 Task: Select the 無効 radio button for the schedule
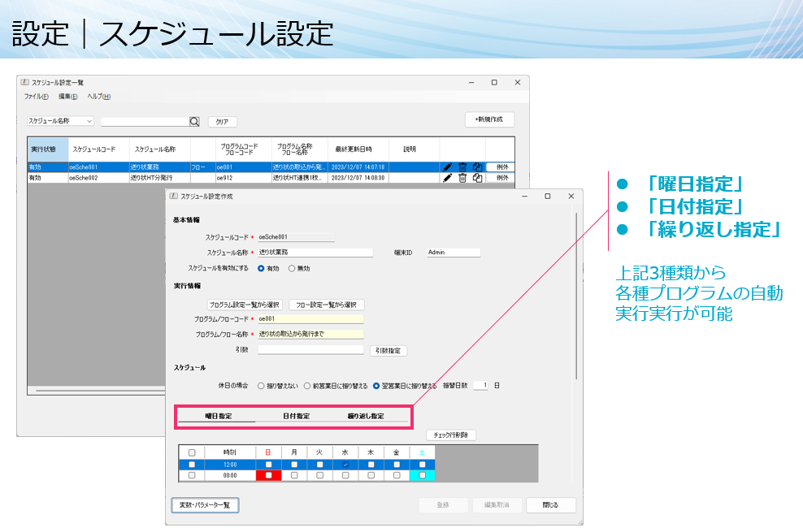(291, 267)
